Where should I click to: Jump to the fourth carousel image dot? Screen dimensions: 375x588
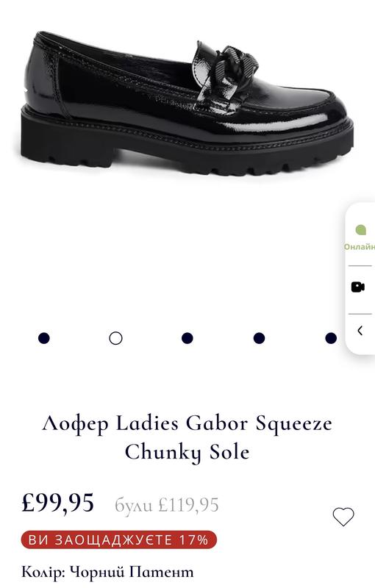click(259, 338)
